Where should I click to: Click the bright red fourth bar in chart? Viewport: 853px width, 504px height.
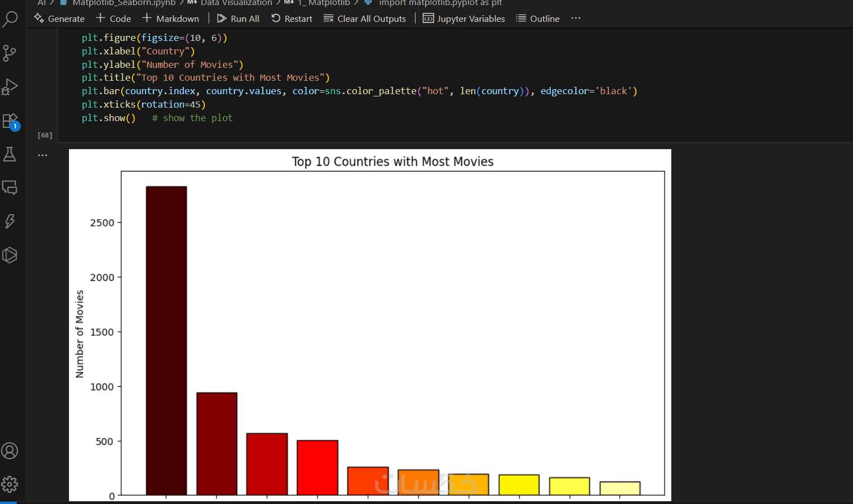(x=317, y=468)
